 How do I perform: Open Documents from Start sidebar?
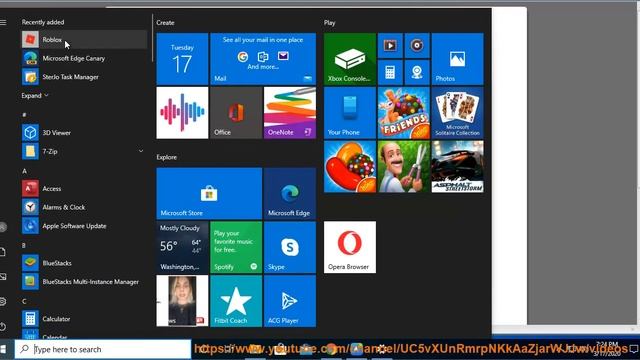(2, 252)
